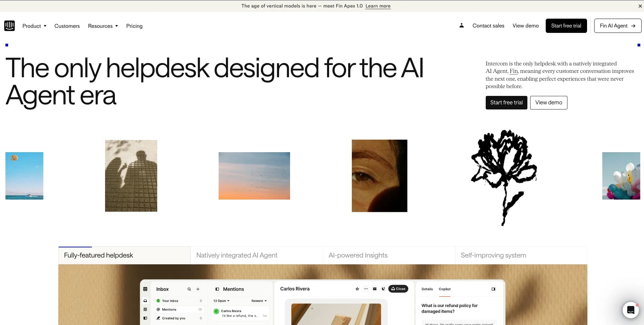644x325 pixels.
Task: Open the Learn more link about Fin Apex
Action: pos(378,6)
